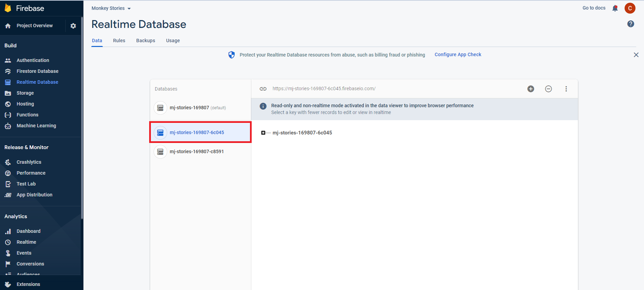644x290 pixels.
Task: Select the mj-stories-169807-c8591 database
Action: (x=201, y=151)
